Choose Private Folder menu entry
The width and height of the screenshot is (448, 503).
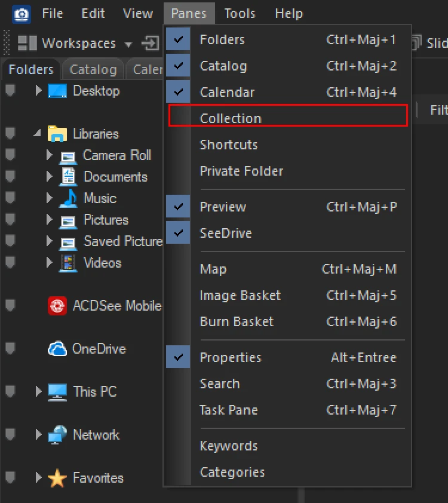tap(288, 171)
